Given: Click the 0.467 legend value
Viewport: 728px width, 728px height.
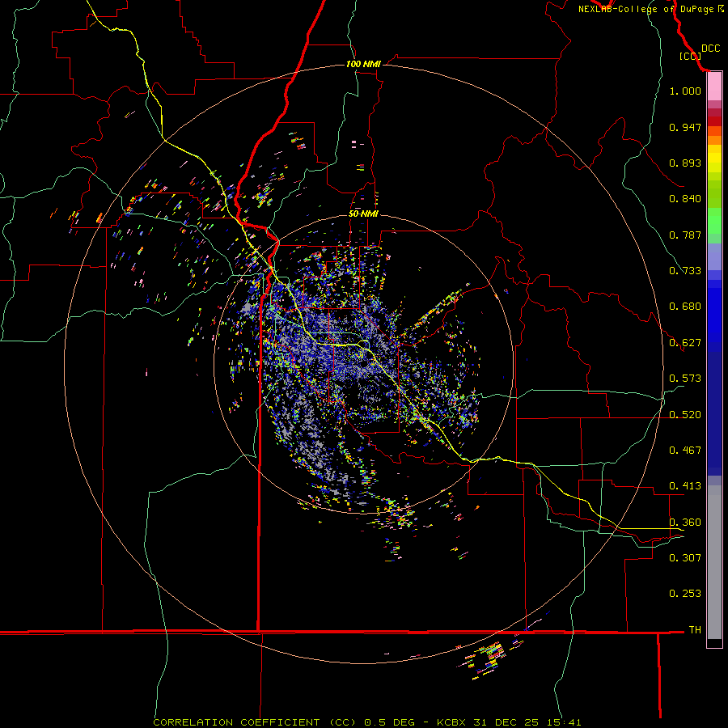Looking at the screenshot, I should [685, 451].
